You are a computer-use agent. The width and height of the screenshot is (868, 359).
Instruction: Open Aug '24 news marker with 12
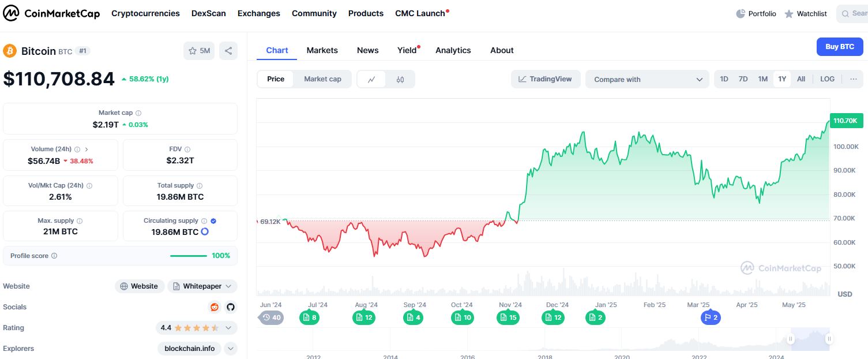point(365,317)
